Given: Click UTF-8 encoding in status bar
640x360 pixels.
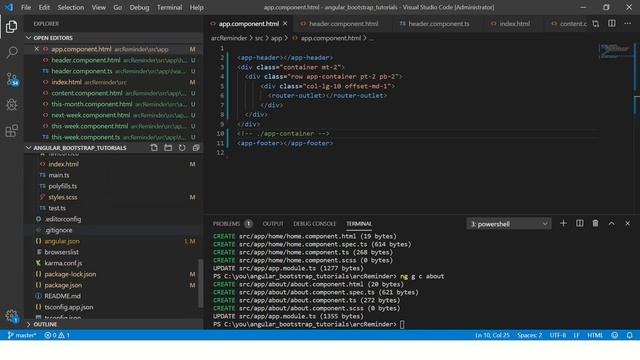Looking at the screenshot, I should 558,335.
